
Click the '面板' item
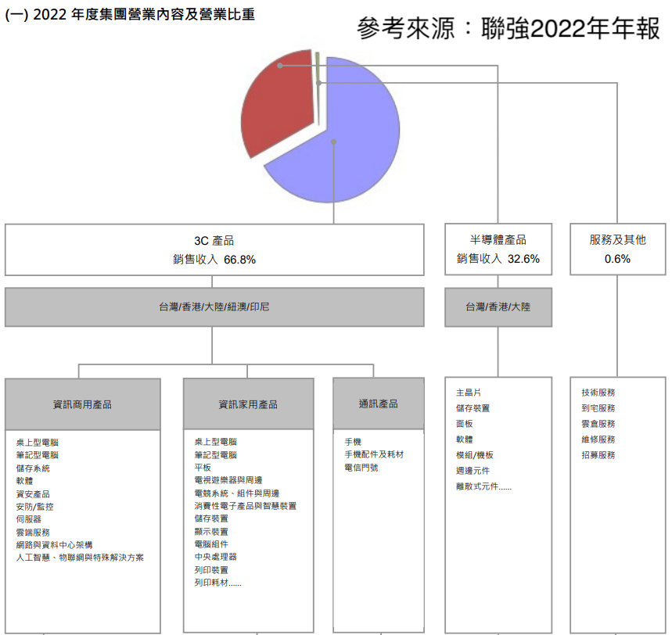point(465,424)
